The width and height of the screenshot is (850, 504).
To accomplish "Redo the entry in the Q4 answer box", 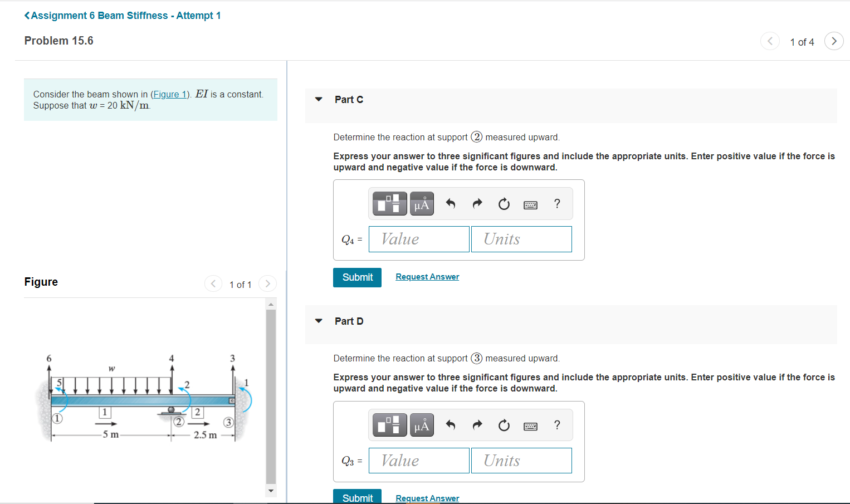I will pos(477,203).
